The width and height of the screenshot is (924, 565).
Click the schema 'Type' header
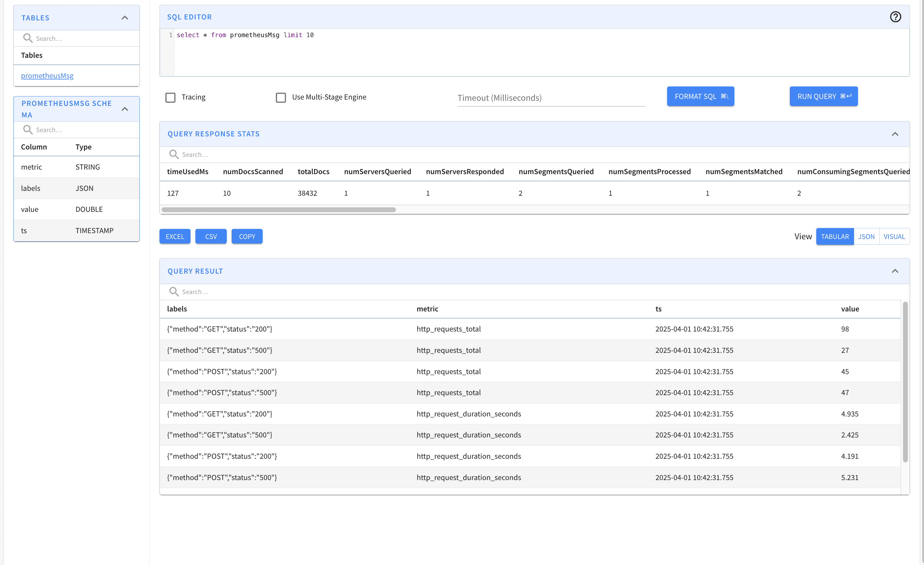(x=83, y=147)
